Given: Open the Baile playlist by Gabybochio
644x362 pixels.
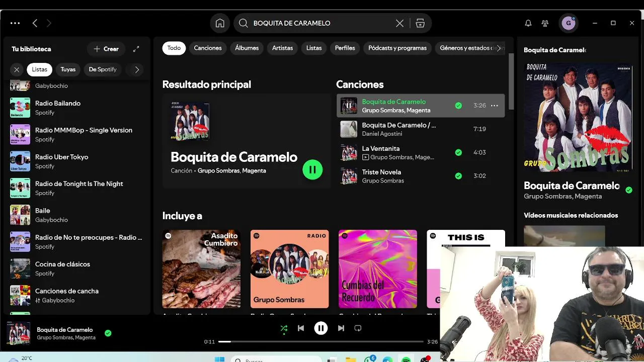Looking at the screenshot, I should pos(76,215).
